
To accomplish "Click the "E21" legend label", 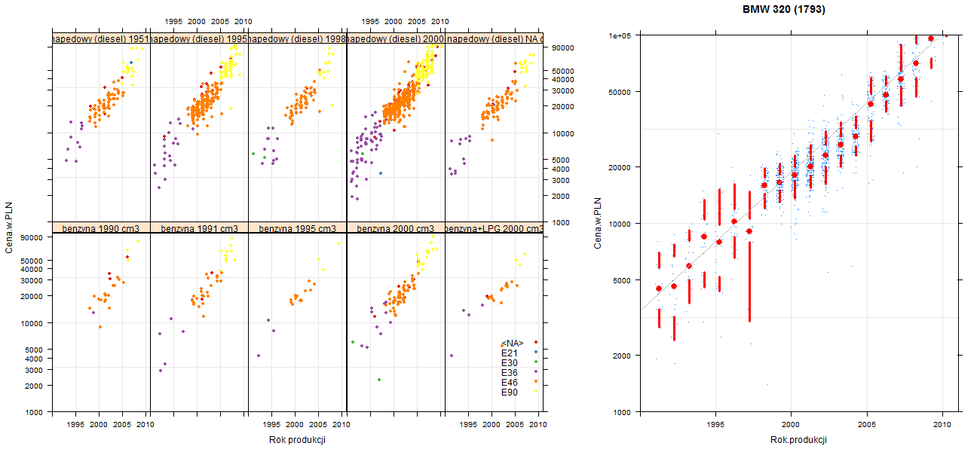I will [510, 353].
